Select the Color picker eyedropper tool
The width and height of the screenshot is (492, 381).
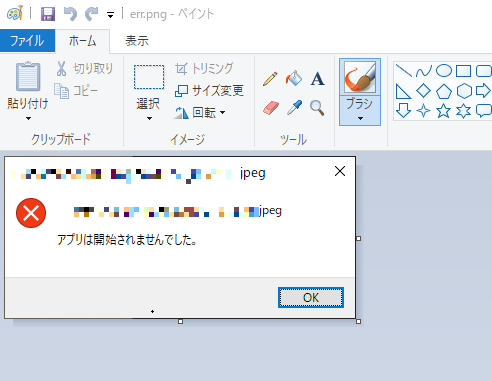point(294,108)
